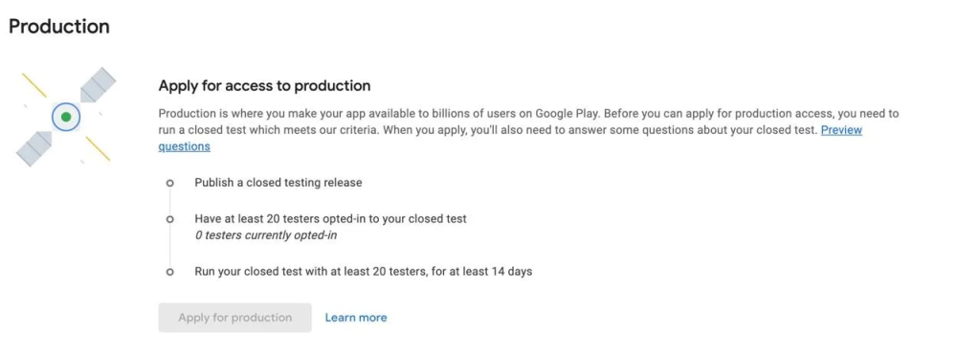The image size is (980, 354).
Task: Click the satellite illustration icon
Action: coord(66,117)
